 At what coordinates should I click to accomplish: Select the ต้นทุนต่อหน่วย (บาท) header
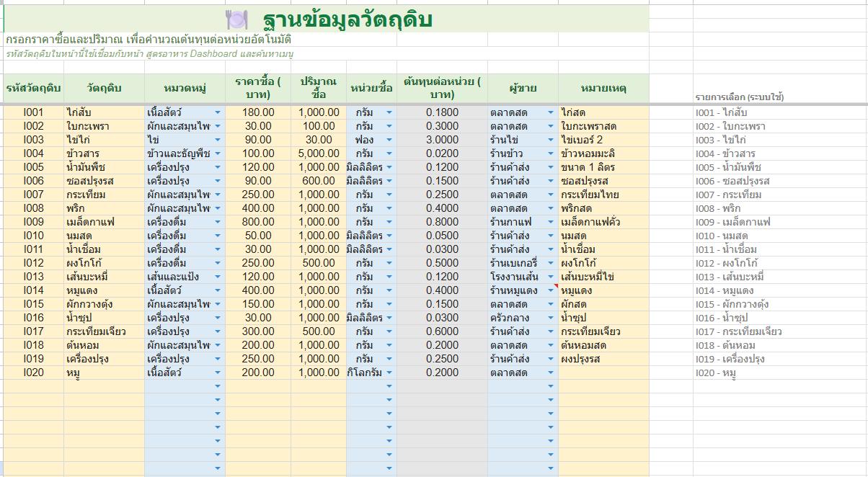[442, 88]
